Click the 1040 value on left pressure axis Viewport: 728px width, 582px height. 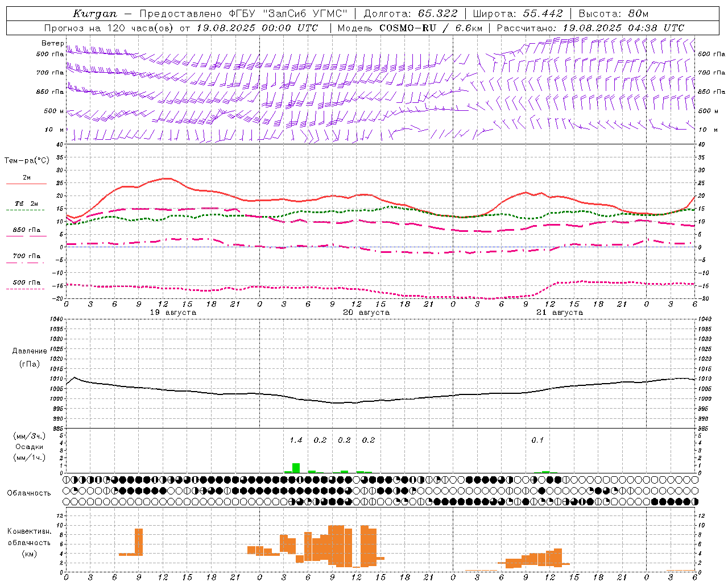(x=58, y=319)
